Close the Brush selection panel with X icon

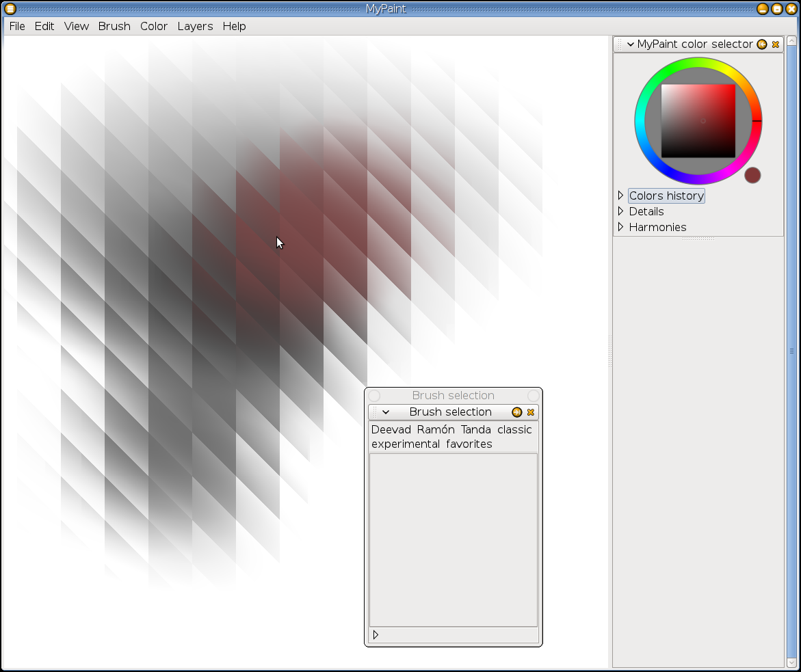pyautogui.click(x=530, y=412)
